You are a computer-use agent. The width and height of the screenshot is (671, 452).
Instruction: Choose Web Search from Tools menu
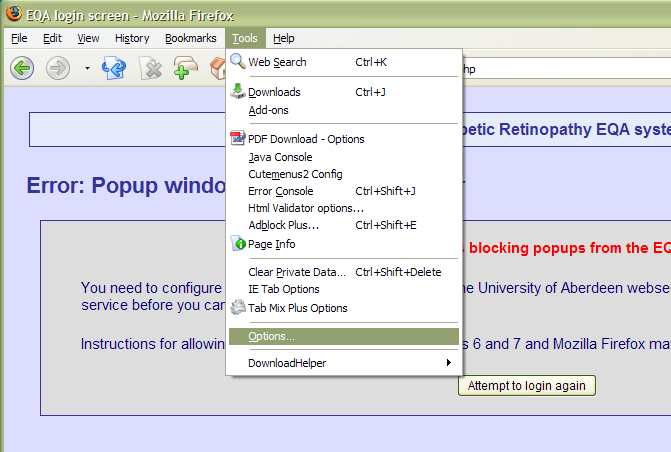(x=344, y=62)
